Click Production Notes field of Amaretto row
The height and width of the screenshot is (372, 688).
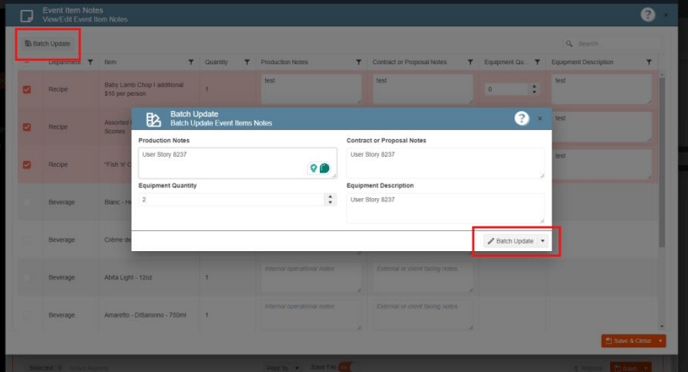tap(311, 315)
